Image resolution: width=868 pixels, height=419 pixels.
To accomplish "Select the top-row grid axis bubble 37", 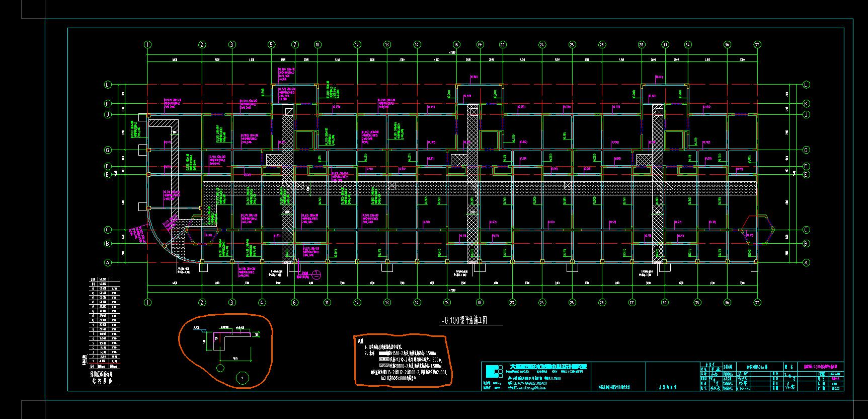I will pyautogui.click(x=757, y=44).
